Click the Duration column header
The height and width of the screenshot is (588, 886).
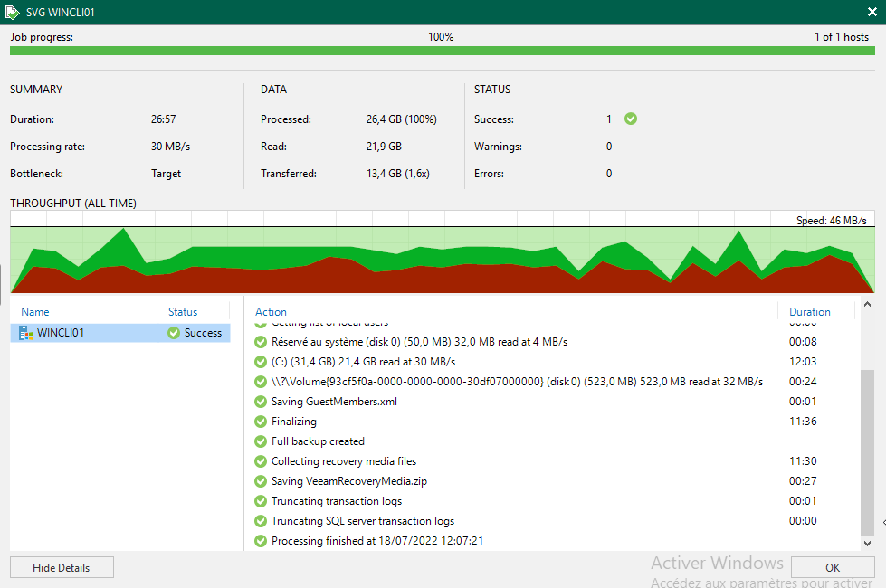click(810, 312)
